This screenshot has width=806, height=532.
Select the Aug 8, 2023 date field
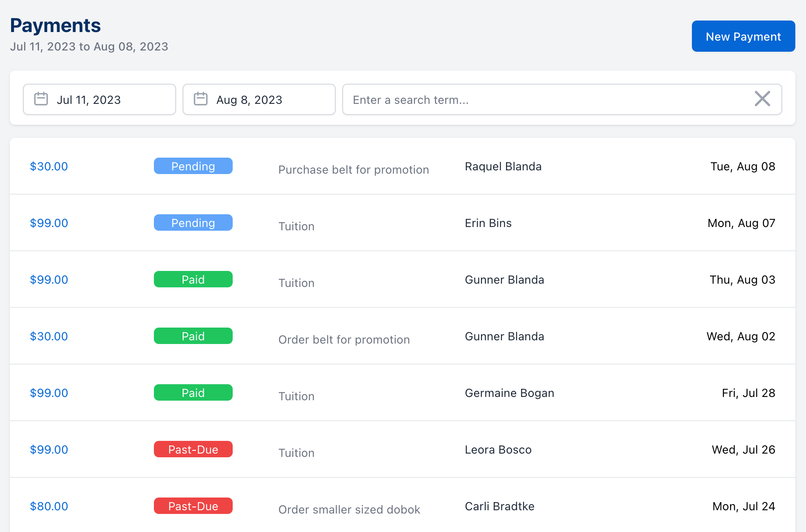point(259,99)
